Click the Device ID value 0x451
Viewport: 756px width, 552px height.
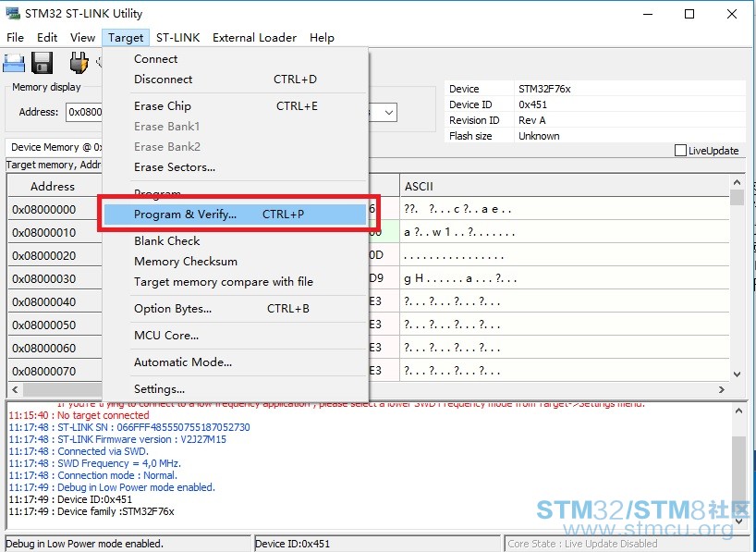coord(532,104)
